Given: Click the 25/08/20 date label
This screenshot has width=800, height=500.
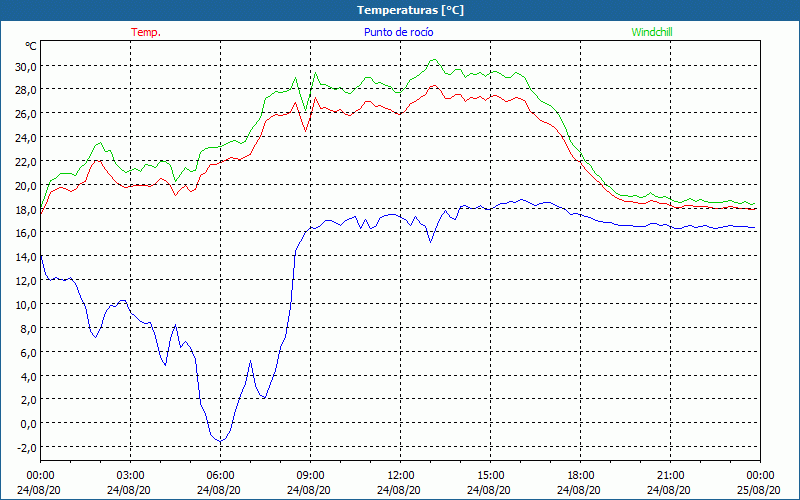Looking at the screenshot, I should [759, 490].
